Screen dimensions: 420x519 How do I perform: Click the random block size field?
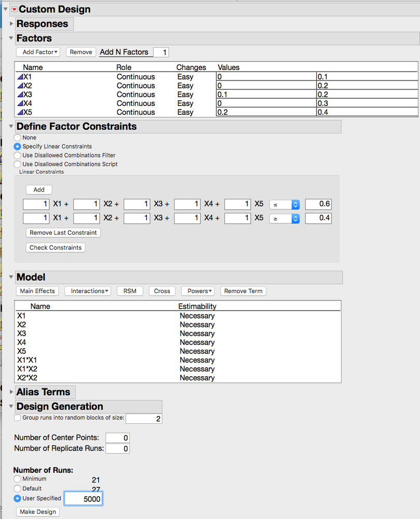pos(144,419)
